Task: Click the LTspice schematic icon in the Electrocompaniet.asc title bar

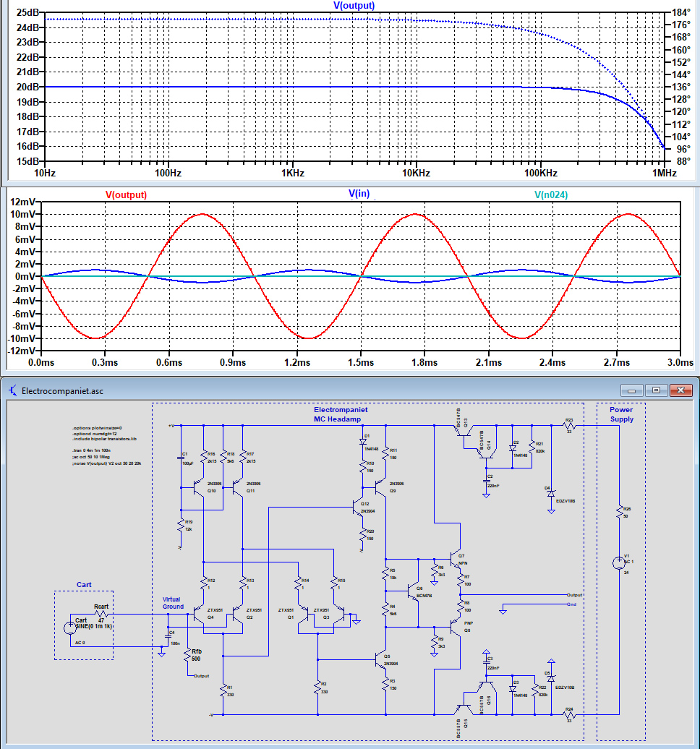Action: pos(13,390)
